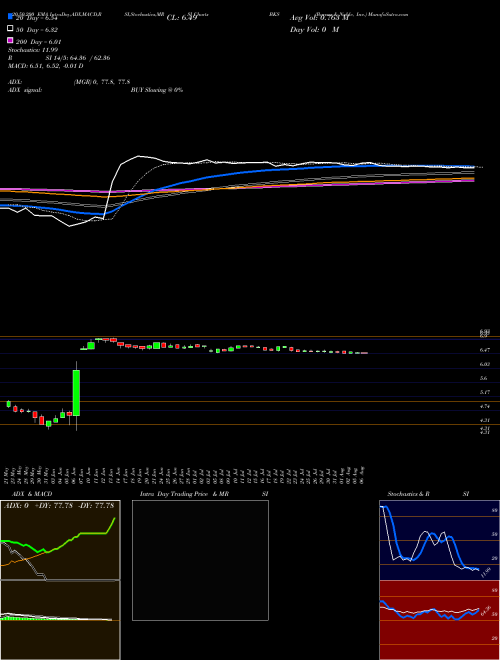This screenshot has height=660, width=500.
Task: Click the 'Day Vol: 0 M' label
Action: tap(314, 29)
